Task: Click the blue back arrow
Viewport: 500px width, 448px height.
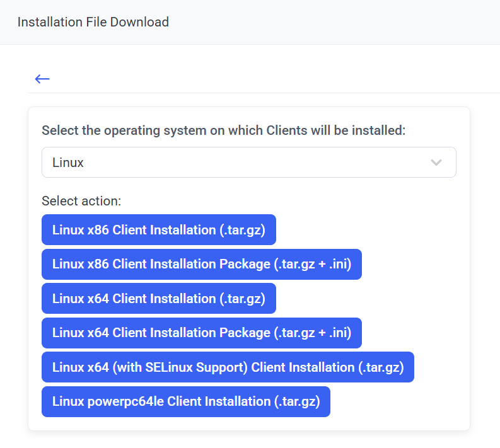Action: coord(42,79)
